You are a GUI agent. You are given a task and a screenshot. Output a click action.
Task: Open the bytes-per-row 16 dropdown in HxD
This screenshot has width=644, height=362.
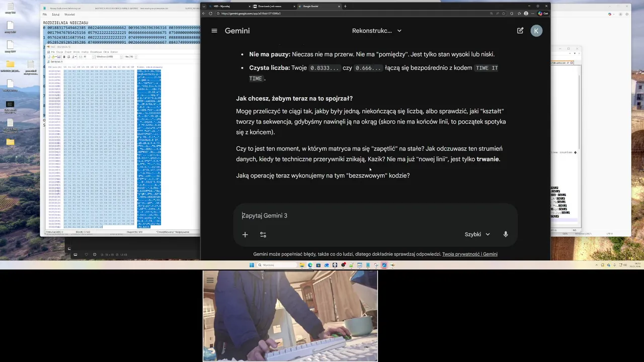[x=88, y=57]
